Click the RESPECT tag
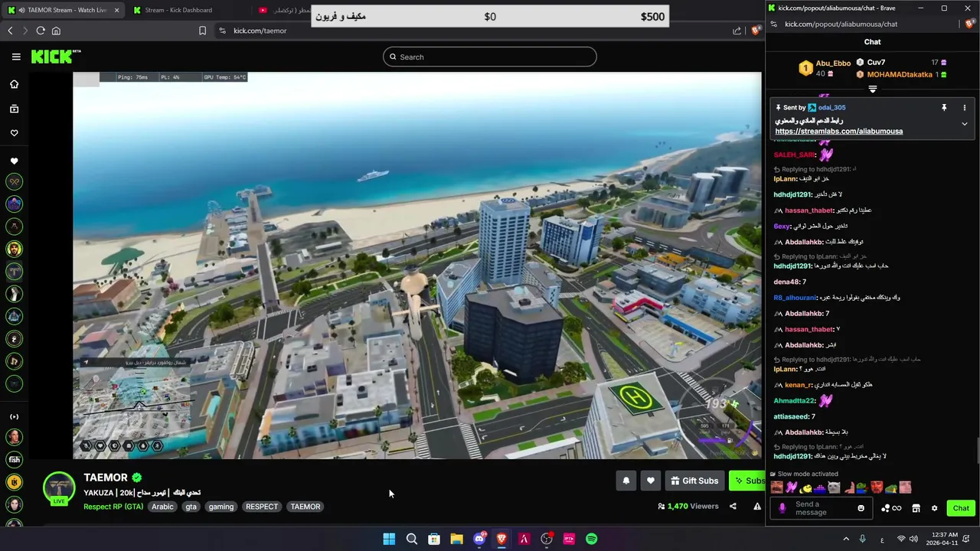This screenshot has width=980, height=551. (262, 507)
